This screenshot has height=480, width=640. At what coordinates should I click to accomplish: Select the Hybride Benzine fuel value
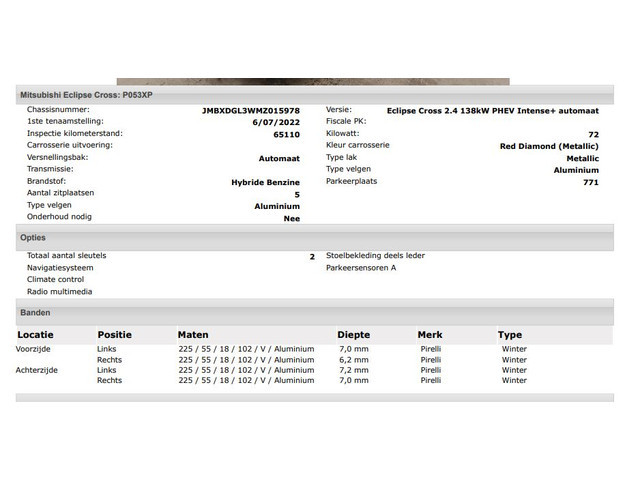click(x=265, y=182)
